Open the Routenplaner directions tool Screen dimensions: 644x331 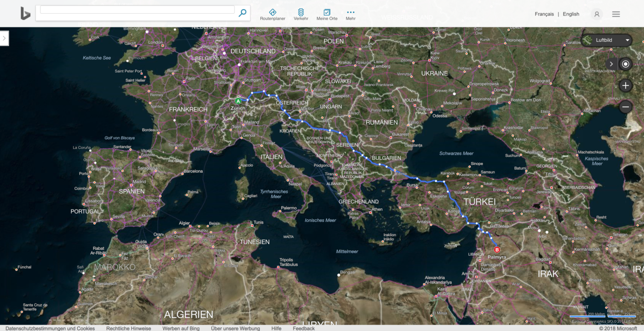pos(272,14)
